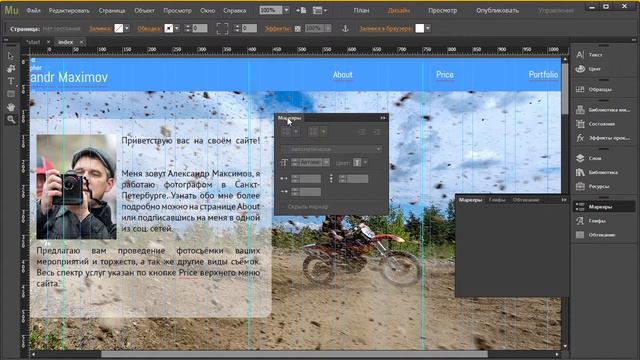Screen dimensions: 640x360
Task: Switch to the Обтекание tab in the docked panel
Action: point(526,200)
